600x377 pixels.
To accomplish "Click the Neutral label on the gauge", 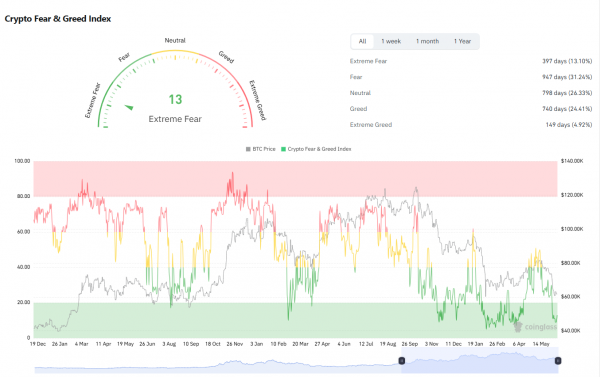I will [175, 41].
